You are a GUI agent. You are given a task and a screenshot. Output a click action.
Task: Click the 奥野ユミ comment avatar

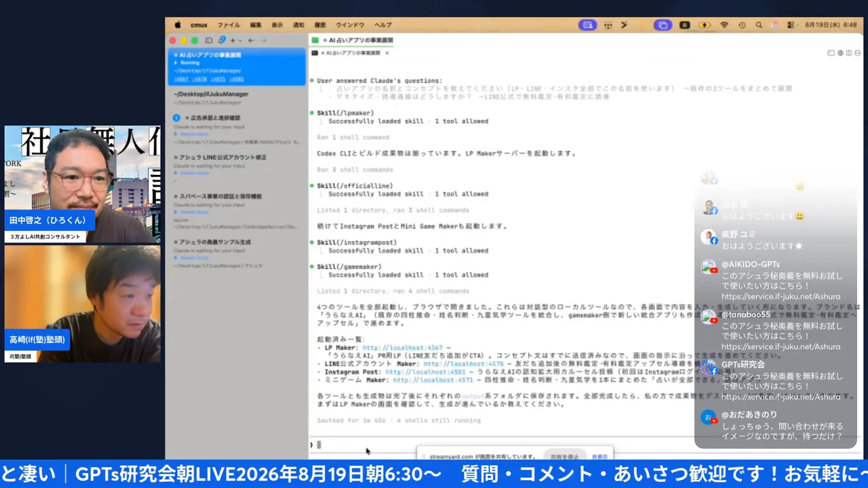click(709, 237)
